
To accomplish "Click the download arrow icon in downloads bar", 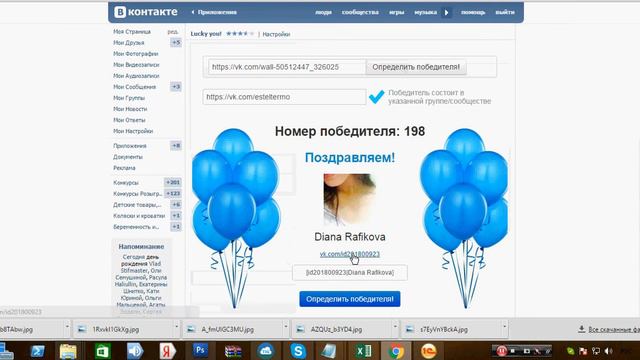I will pos(582,329).
